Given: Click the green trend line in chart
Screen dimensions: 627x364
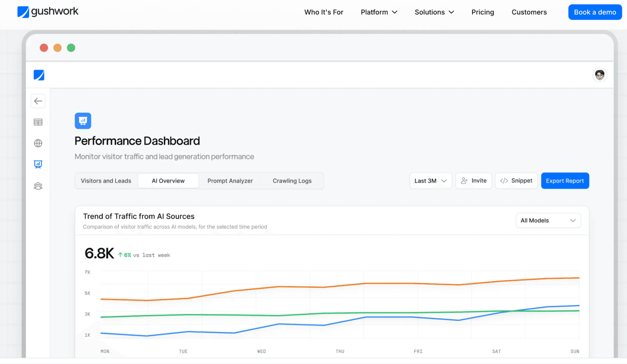Looking at the screenshot, I should click(340, 313).
